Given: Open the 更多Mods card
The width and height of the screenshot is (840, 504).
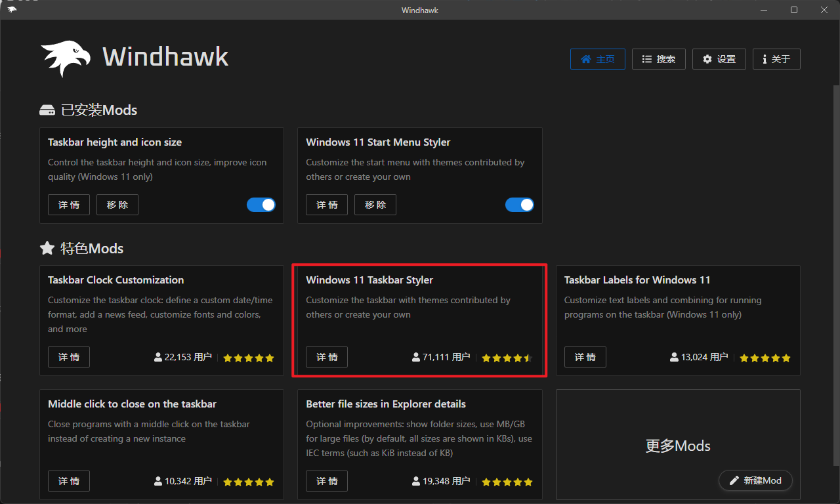Looking at the screenshot, I should 678,445.
